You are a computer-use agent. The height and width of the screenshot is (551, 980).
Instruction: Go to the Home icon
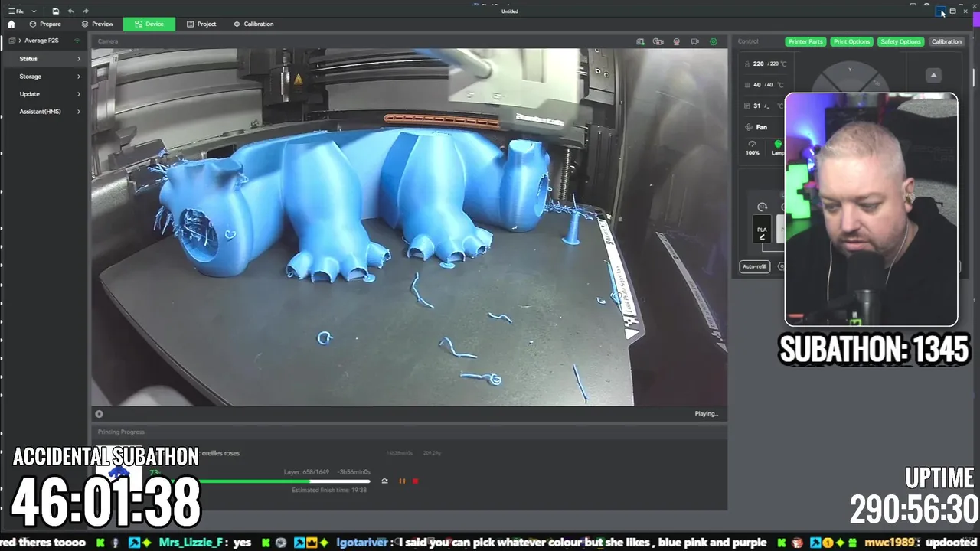click(x=11, y=24)
